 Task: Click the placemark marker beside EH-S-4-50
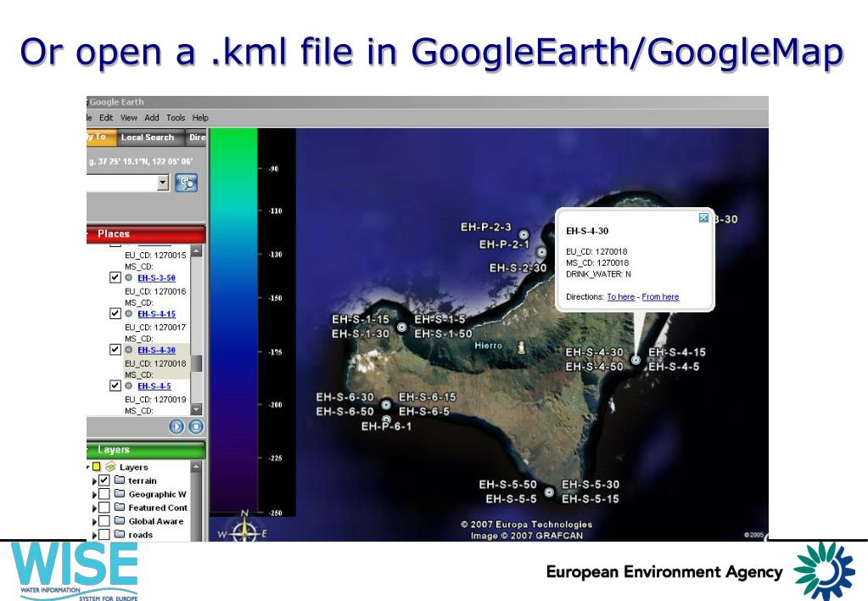coord(636,360)
